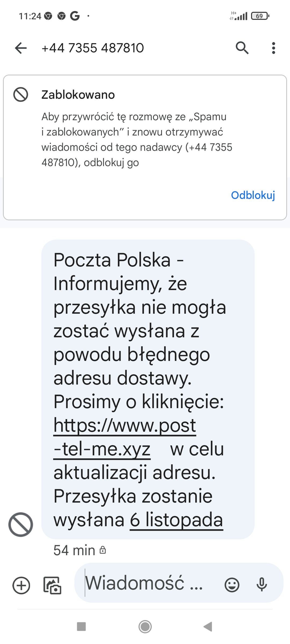Open the search icon in the conversation
The image size is (290, 644).
(x=242, y=48)
